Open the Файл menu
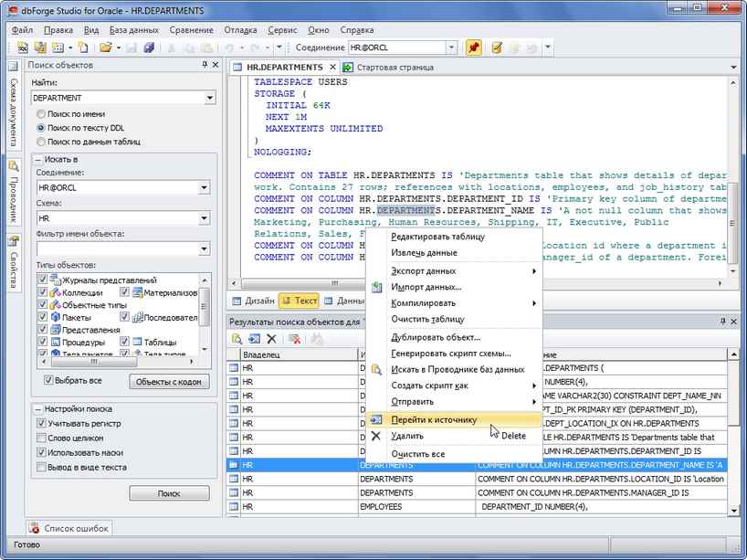 point(22,30)
